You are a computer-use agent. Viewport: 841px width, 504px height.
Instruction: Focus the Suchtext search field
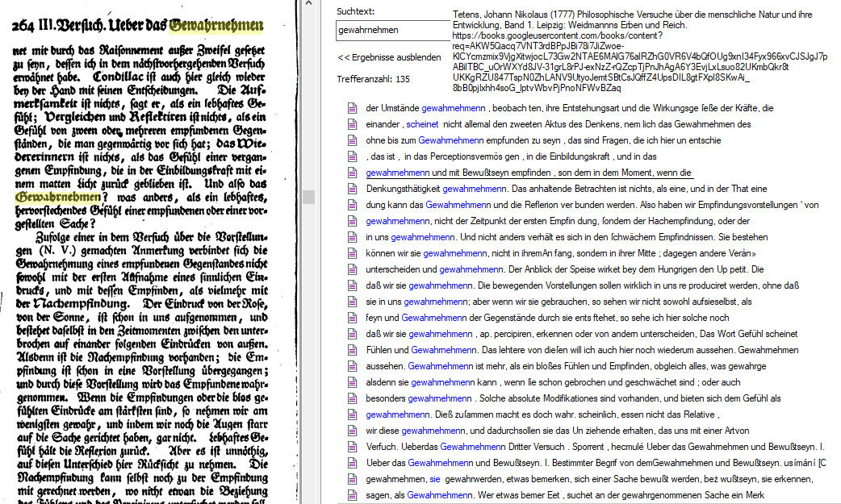[392, 31]
